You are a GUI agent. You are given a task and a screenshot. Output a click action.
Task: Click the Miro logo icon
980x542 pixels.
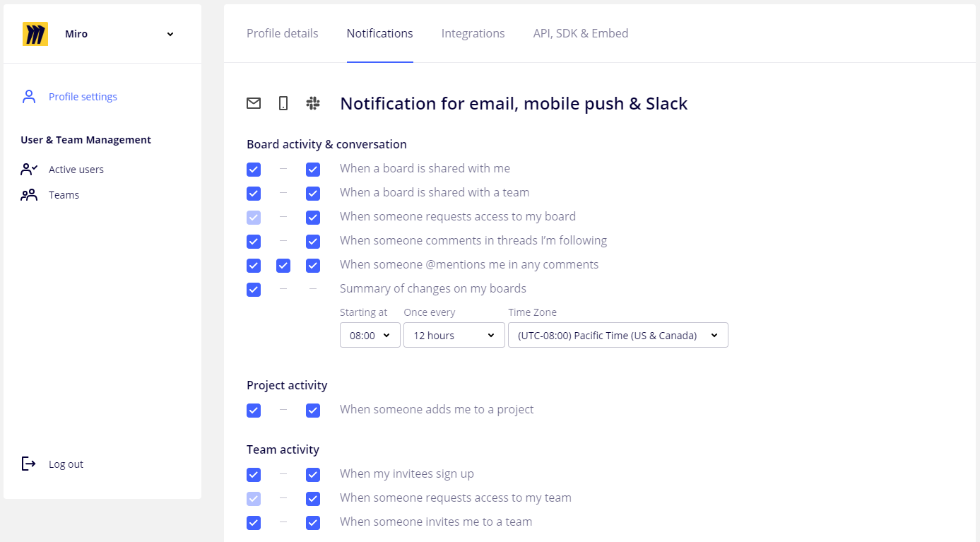pyautogui.click(x=35, y=34)
